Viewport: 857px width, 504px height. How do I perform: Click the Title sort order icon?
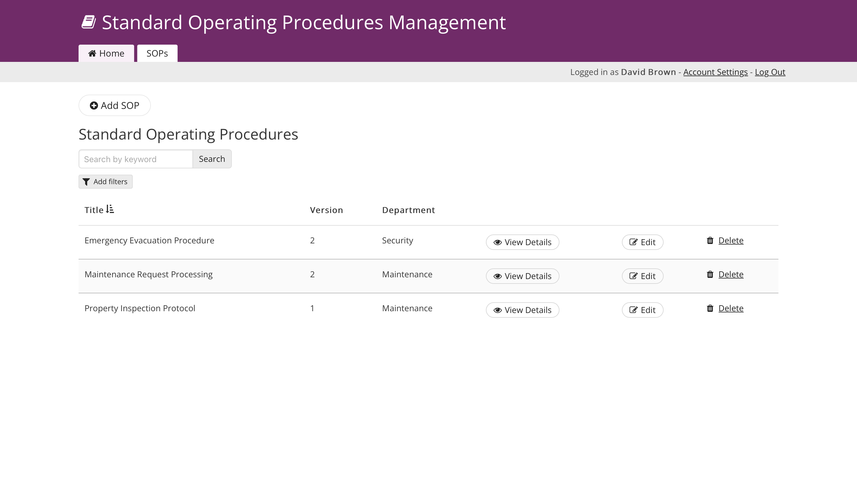(x=110, y=209)
